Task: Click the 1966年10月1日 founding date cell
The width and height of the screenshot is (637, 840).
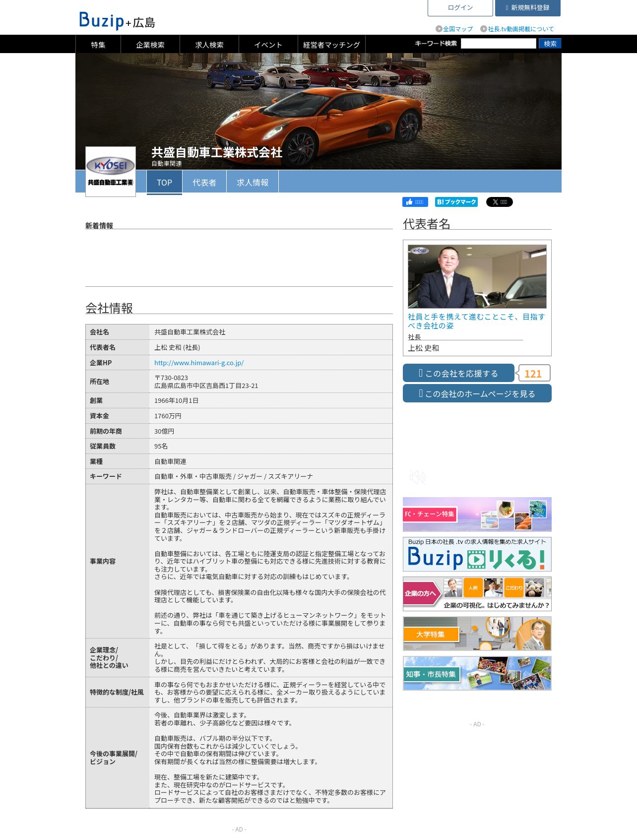Action: click(176, 400)
